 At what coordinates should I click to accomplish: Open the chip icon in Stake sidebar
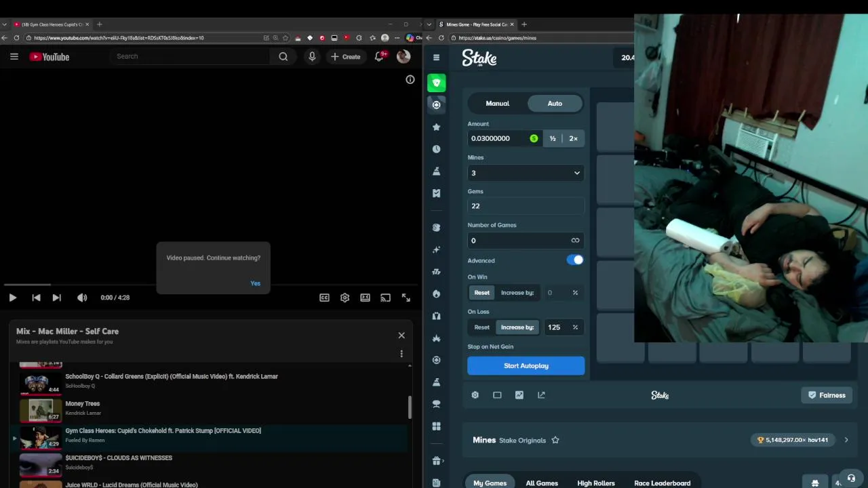tap(436, 104)
